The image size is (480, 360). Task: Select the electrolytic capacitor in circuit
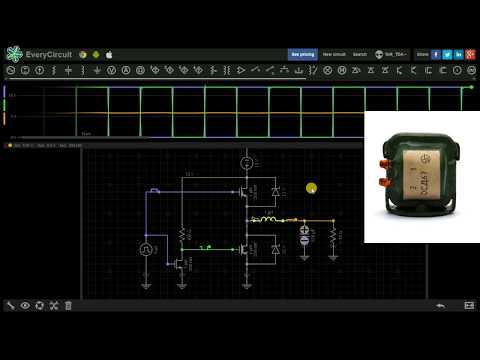[x=304, y=235]
